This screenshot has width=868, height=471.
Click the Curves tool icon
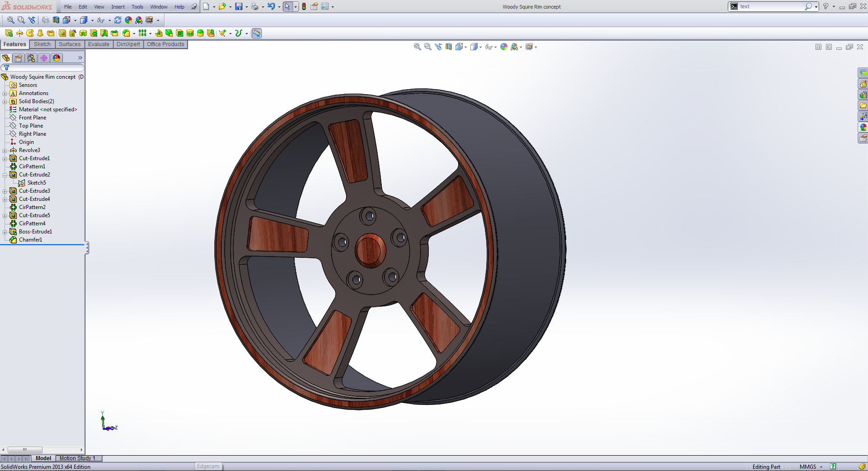click(x=238, y=33)
